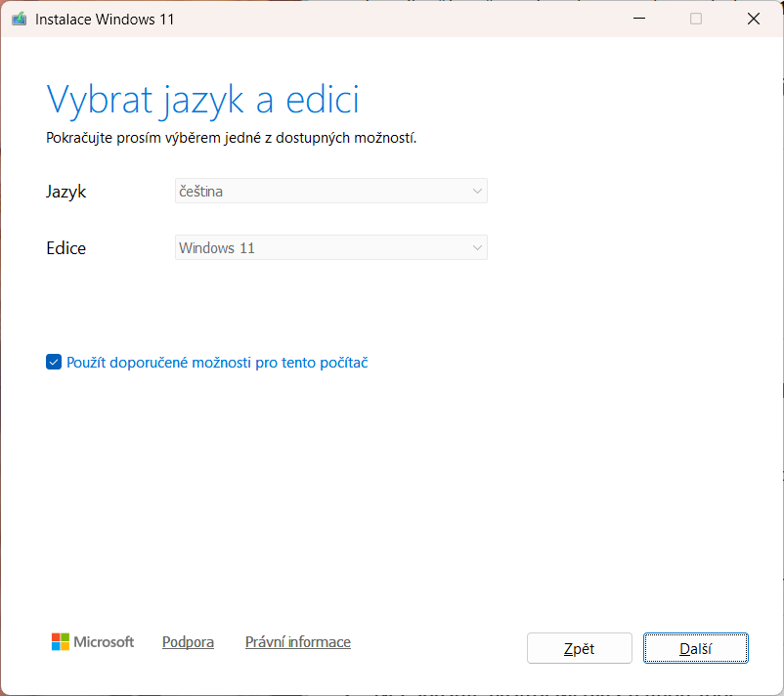Click the greyed-out maximize window icon
Screen dimensions: 784x696
[696, 19]
